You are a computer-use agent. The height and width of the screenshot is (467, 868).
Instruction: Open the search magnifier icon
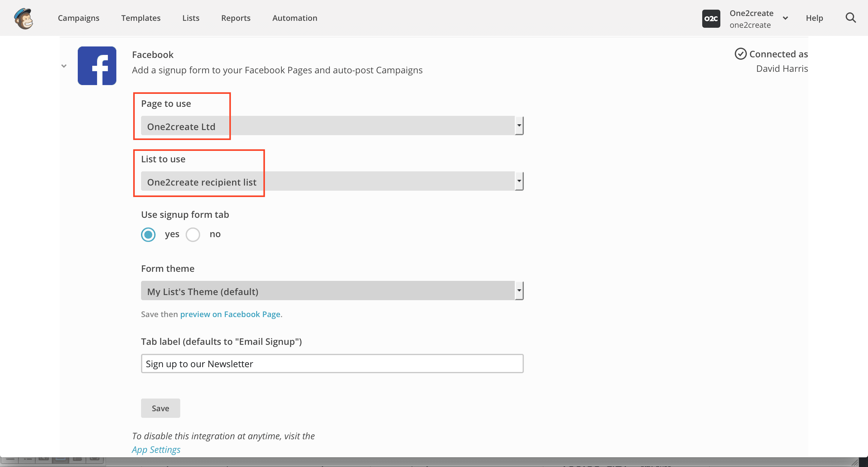click(x=851, y=18)
